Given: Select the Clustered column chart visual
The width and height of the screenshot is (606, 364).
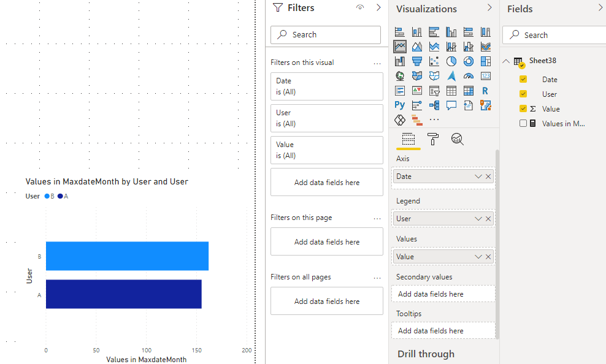Looking at the screenshot, I should coord(451,32).
